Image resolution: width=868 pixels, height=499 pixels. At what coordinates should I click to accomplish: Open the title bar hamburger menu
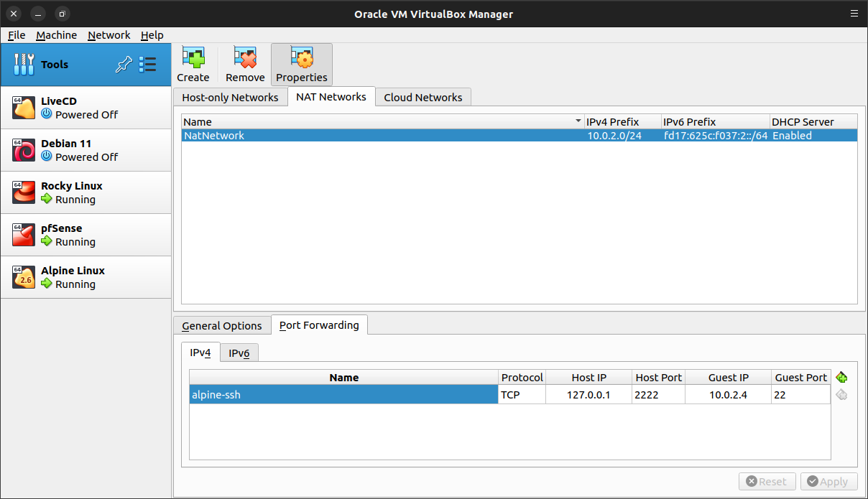[853, 14]
